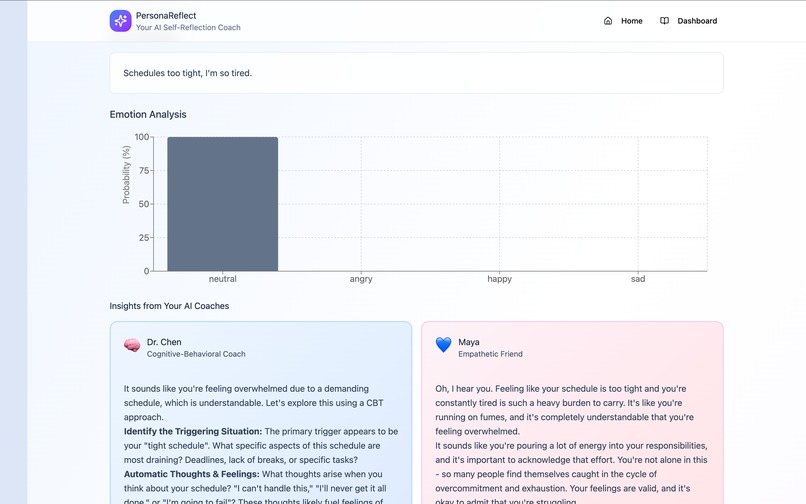The image size is (806, 504).
Task: Click Maya's blue heart avatar icon
Action: point(444,345)
